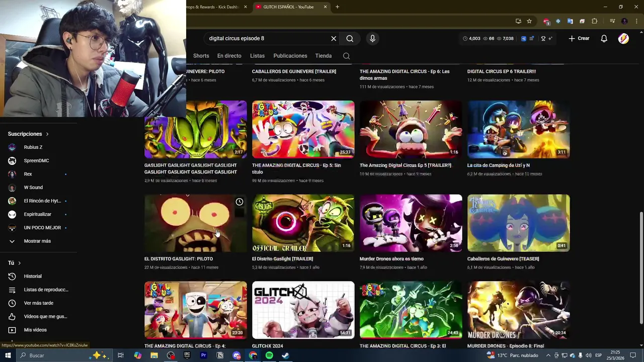Switch to the Tienda tab
This screenshot has height=362, width=644.
pos(323,56)
